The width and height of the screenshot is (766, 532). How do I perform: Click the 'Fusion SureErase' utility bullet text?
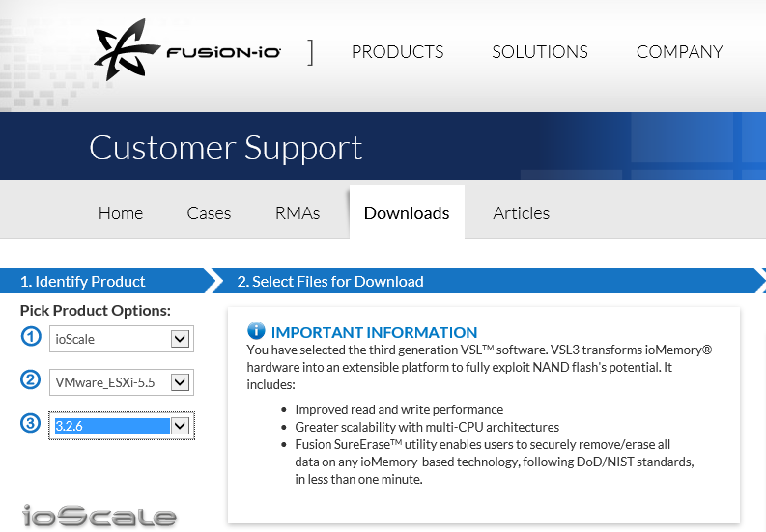(495, 462)
